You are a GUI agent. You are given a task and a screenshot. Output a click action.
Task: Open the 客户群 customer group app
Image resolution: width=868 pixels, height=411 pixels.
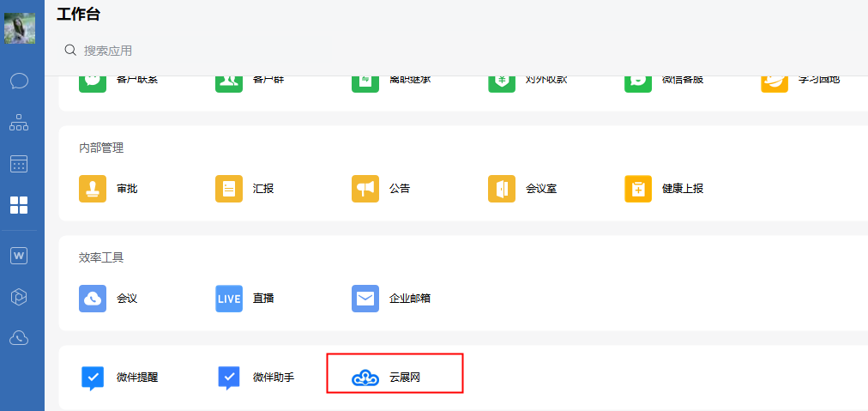[250, 82]
